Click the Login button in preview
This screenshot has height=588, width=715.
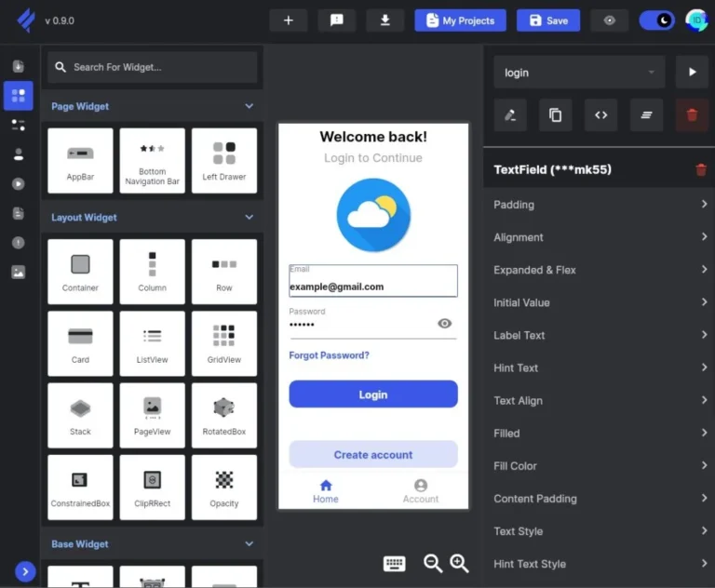373,394
